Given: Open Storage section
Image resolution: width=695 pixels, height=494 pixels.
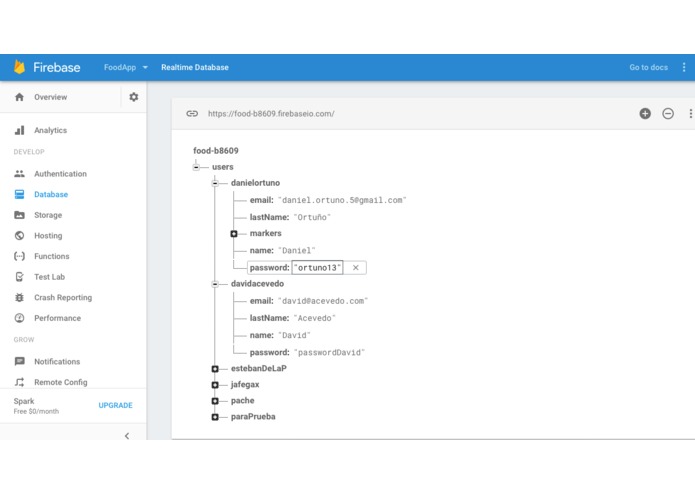Looking at the screenshot, I should pyautogui.click(x=48, y=215).
